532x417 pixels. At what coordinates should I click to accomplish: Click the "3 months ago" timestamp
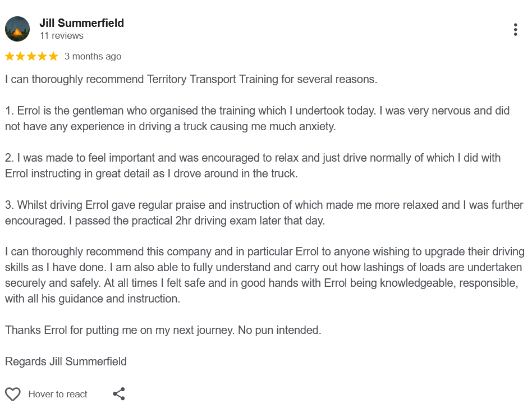[x=93, y=56]
